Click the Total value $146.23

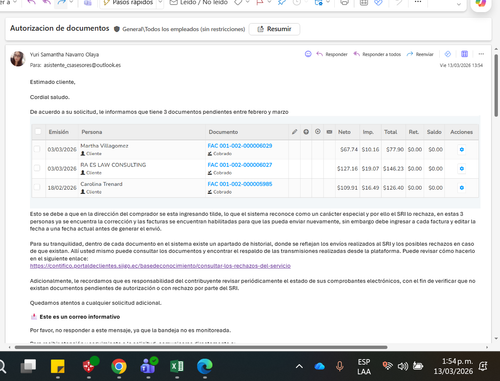coord(393,169)
